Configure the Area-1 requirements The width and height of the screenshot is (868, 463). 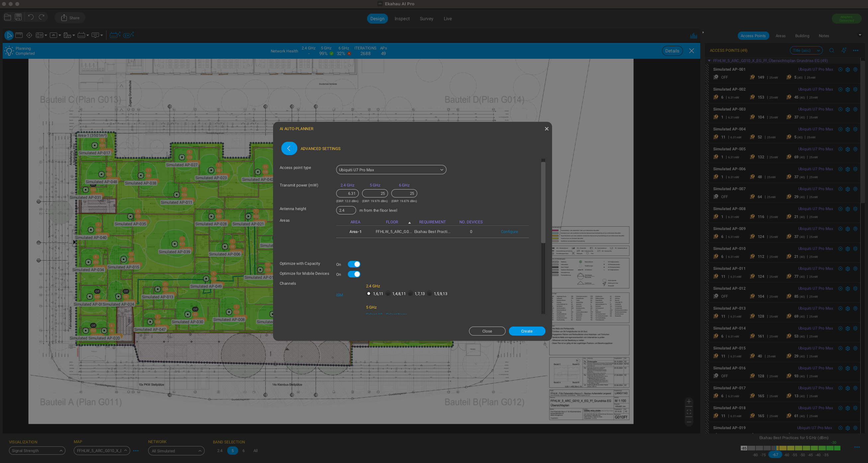[509, 232]
